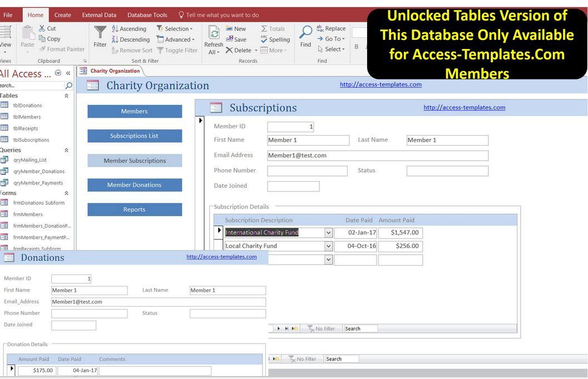Image resolution: width=588 pixels, height=379 pixels.
Task: Click the Subscriptions Phone Number field
Action: 308,171
